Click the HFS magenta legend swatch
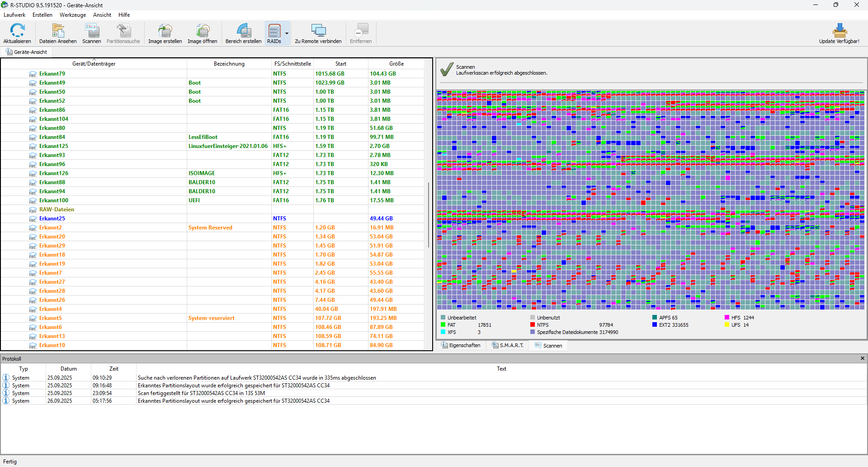 (727, 318)
